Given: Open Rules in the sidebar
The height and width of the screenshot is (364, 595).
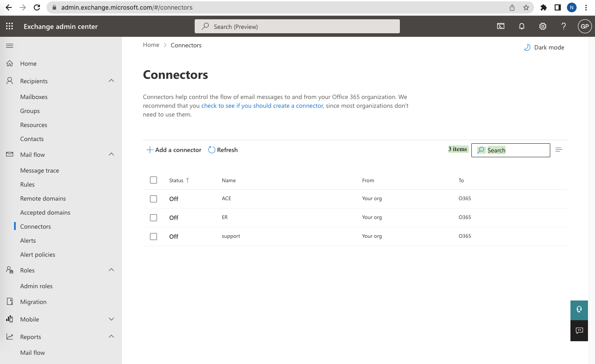Looking at the screenshot, I should [27, 184].
